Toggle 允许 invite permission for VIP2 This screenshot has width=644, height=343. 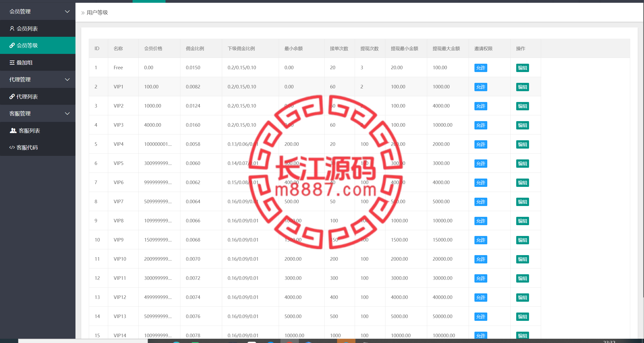[481, 106]
